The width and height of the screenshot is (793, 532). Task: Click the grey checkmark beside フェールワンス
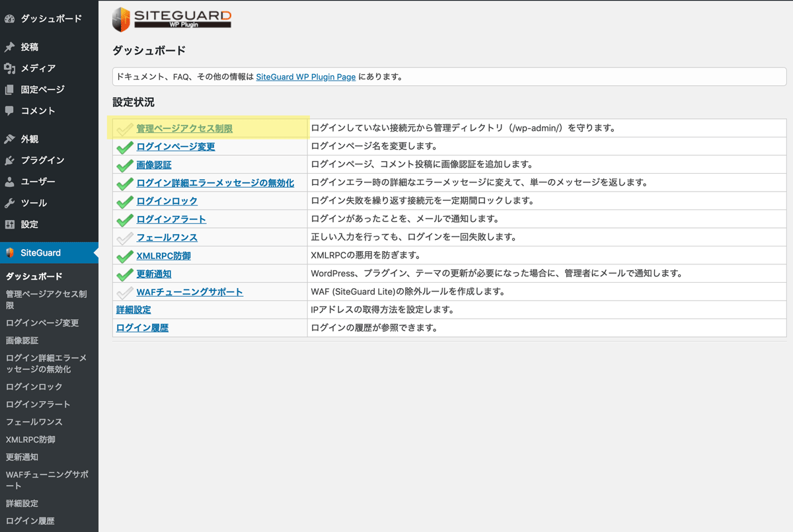124,237
